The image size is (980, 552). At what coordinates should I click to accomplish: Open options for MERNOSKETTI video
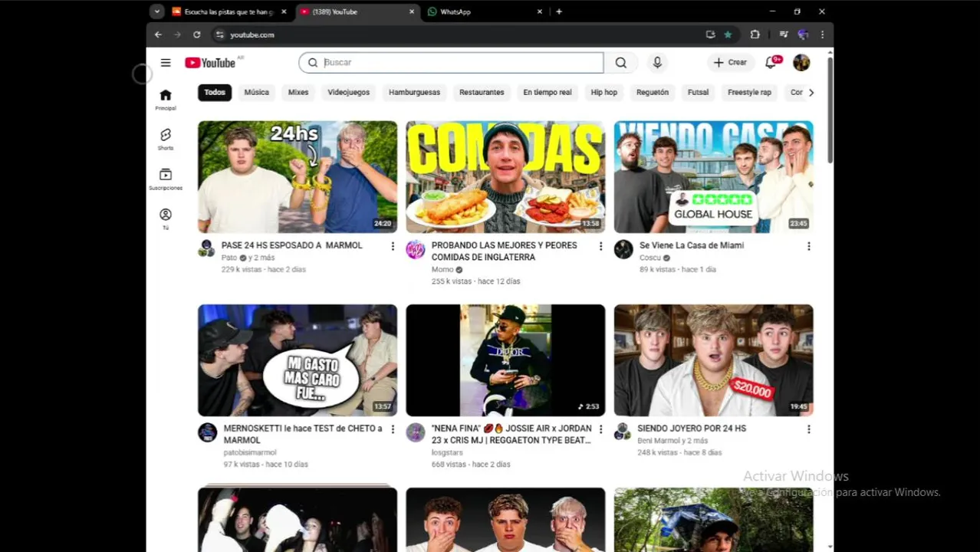[393, 429]
